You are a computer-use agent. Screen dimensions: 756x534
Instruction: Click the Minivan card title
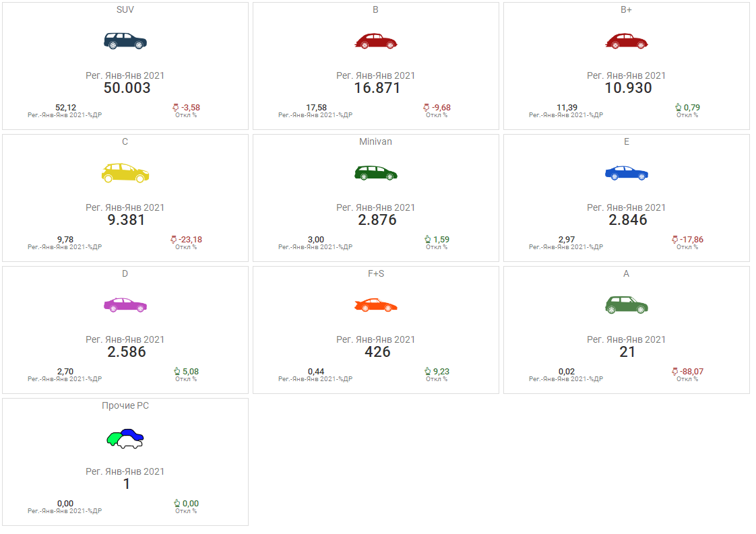coord(376,142)
